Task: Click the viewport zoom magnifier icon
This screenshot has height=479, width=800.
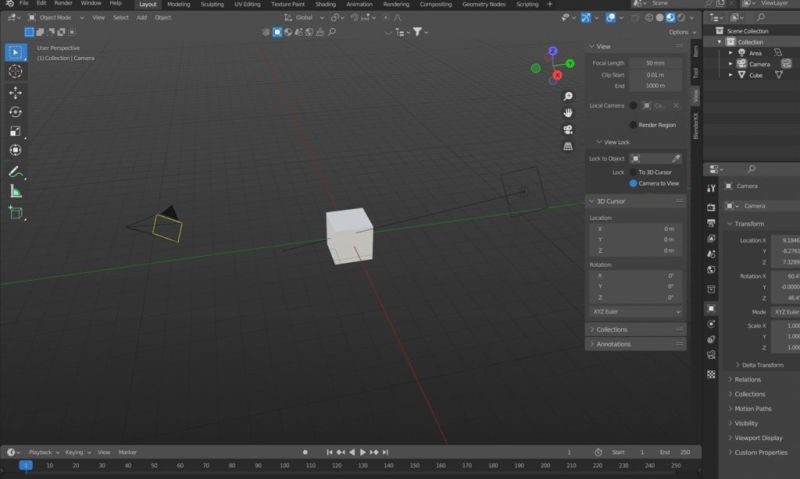Action: (x=567, y=96)
